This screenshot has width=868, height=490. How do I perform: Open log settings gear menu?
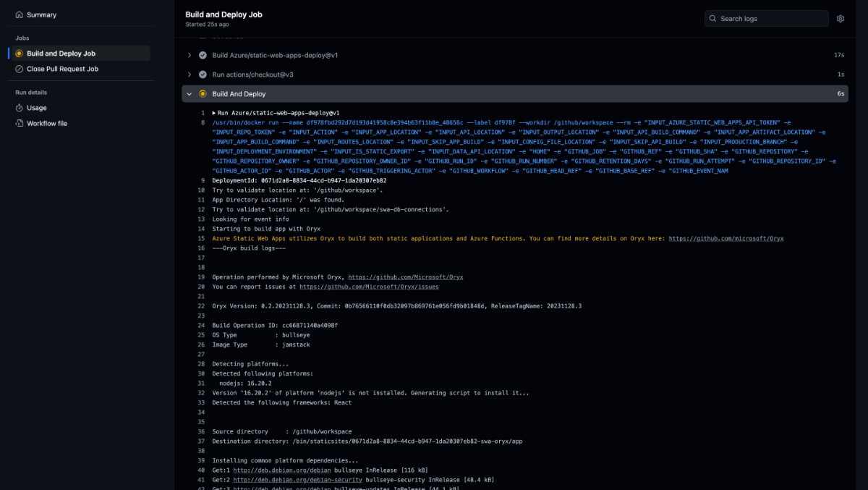tap(841, 18)
